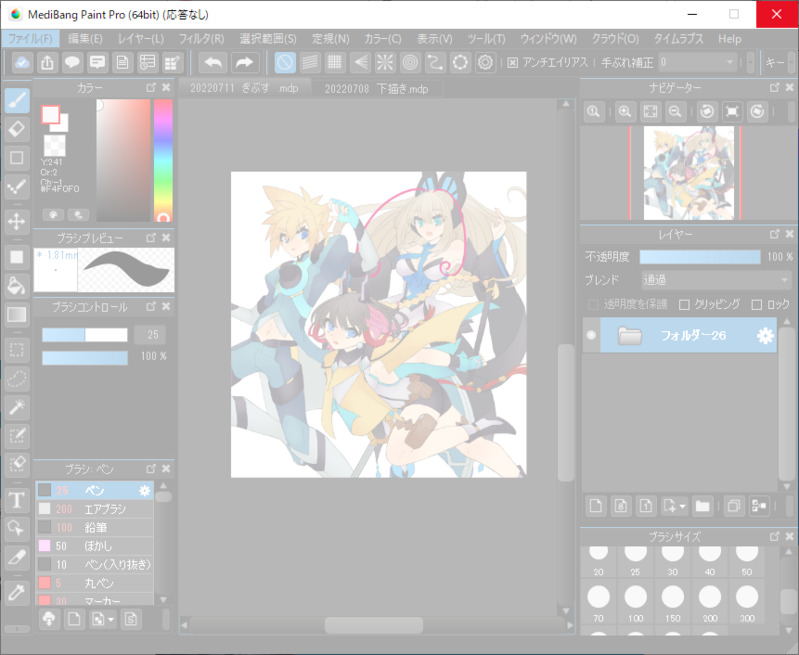Open the レイヤー(L) menu

141,39
